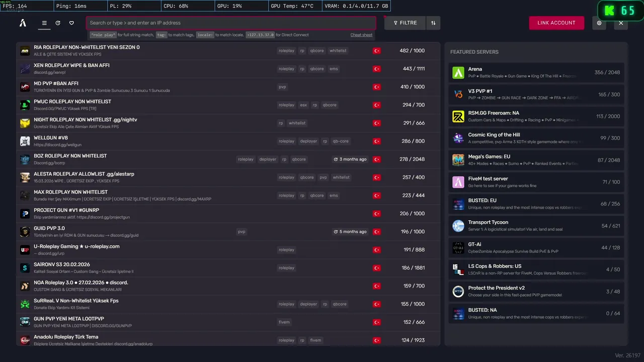
Task: Click the K 65 overlay badge
Action: tap(620, 11)
